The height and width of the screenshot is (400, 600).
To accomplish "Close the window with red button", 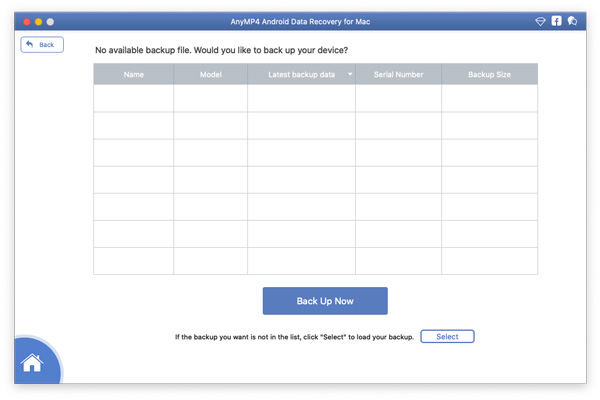I will pyautogui.click(x=27, y=22).
